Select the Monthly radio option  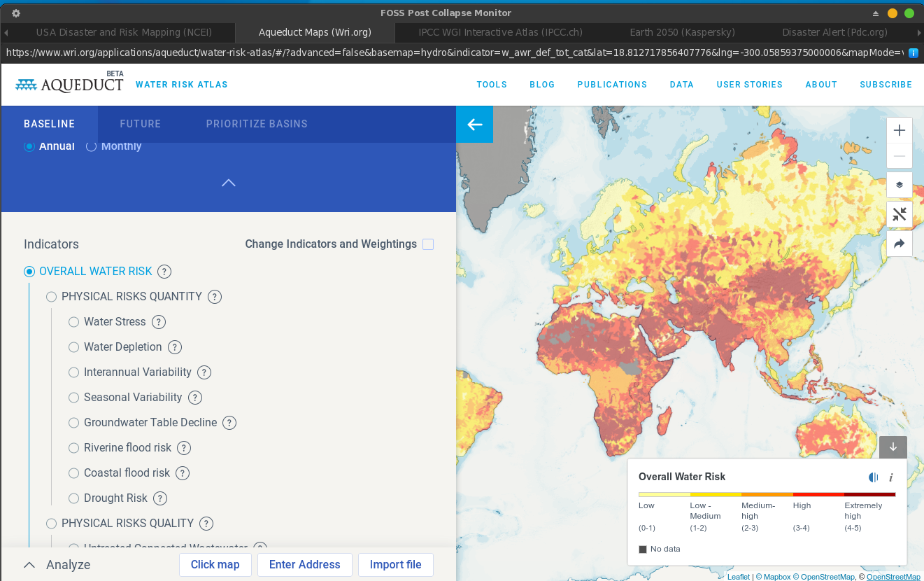(92, 146)
